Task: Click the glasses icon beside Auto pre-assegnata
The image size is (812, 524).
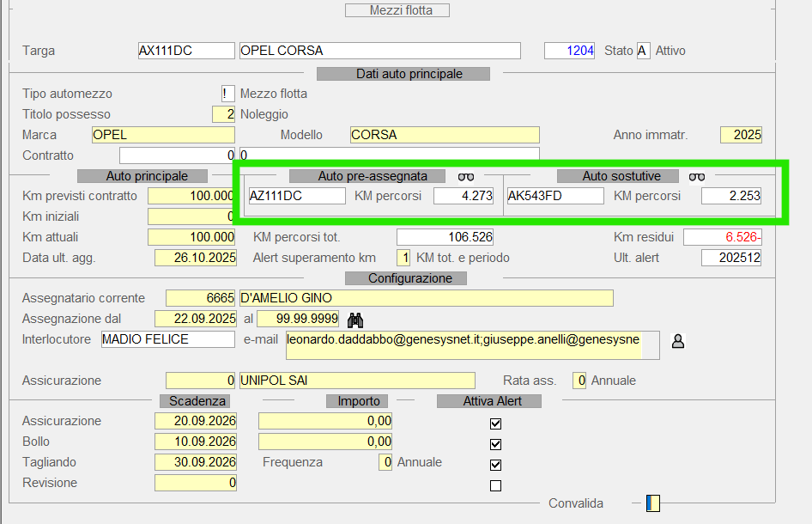Action: click(x=466, y=176)
